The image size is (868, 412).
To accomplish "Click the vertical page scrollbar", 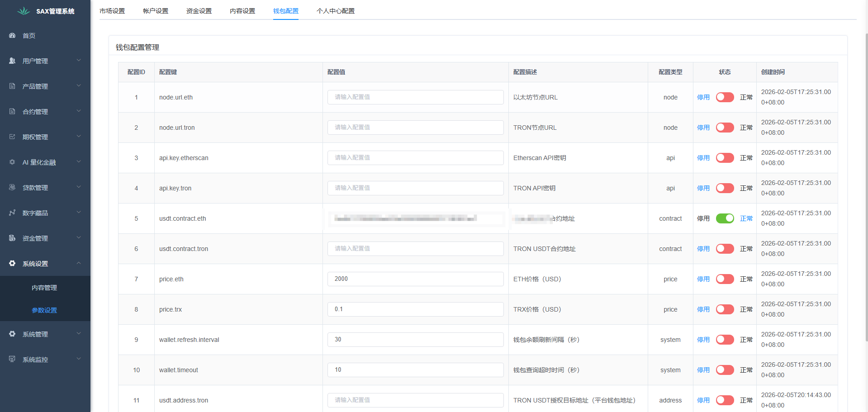I will coord(866,181).
